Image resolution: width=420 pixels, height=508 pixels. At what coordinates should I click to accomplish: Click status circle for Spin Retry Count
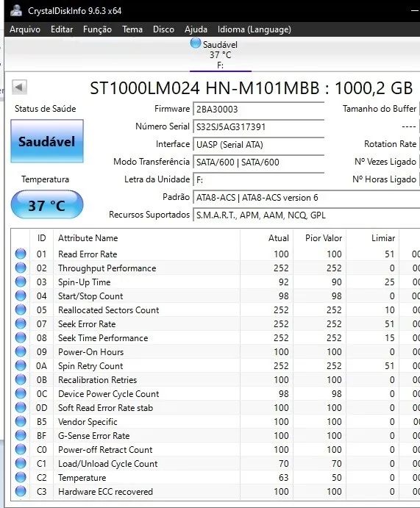click(21, 365)
